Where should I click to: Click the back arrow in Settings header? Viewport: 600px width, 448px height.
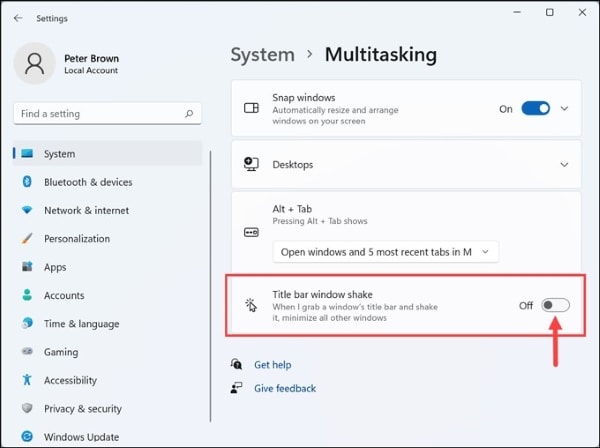coord(18,17)
